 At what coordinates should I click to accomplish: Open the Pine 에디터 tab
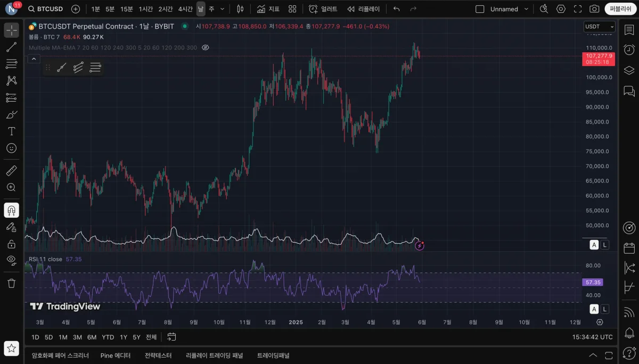tap(116, 355)
